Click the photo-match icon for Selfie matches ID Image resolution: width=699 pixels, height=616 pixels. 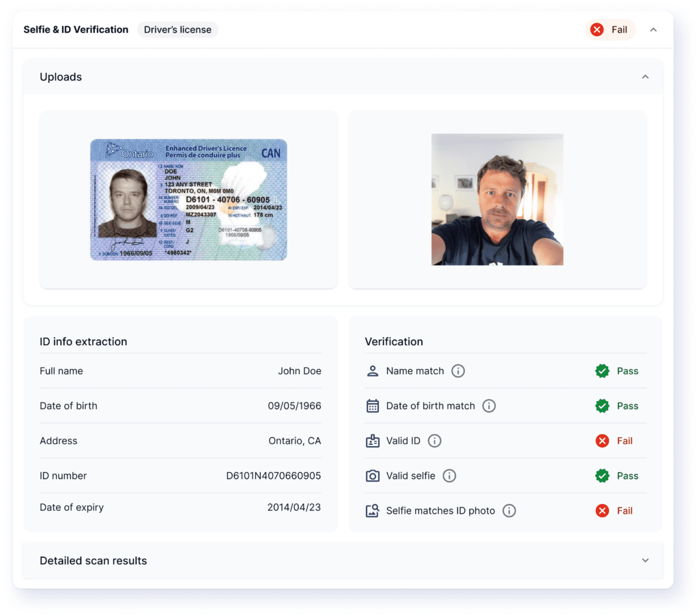click(x=373, y=510)
